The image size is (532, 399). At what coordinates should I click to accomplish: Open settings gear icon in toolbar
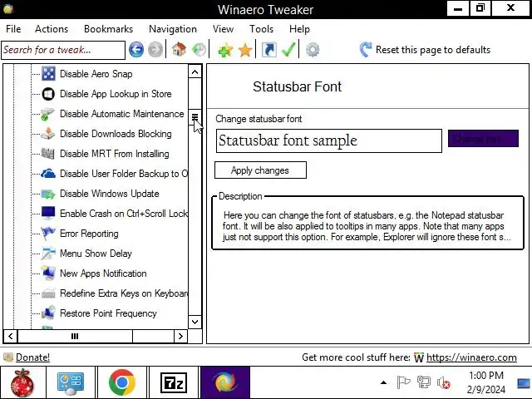click(313, 50)
